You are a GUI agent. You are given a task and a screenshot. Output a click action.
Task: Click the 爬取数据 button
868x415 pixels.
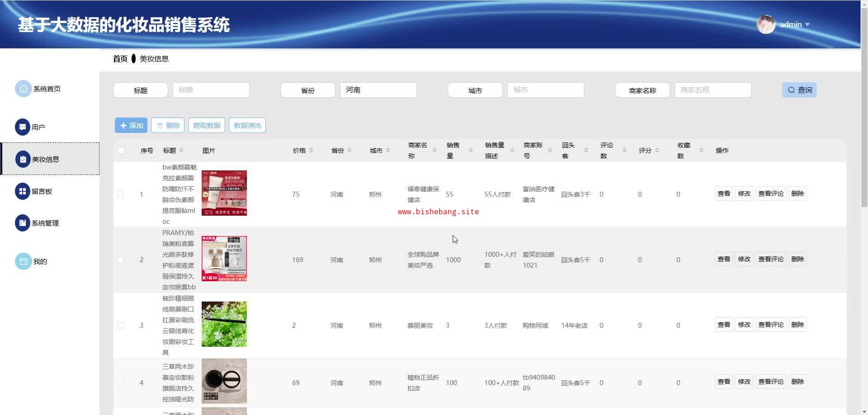(207, 125)
